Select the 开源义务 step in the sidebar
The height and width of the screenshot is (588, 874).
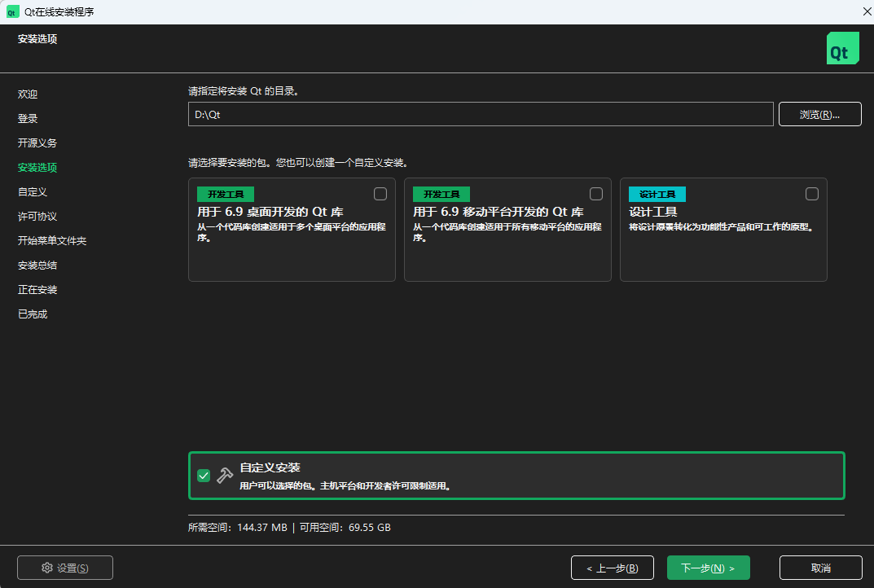tap(37, 143)
